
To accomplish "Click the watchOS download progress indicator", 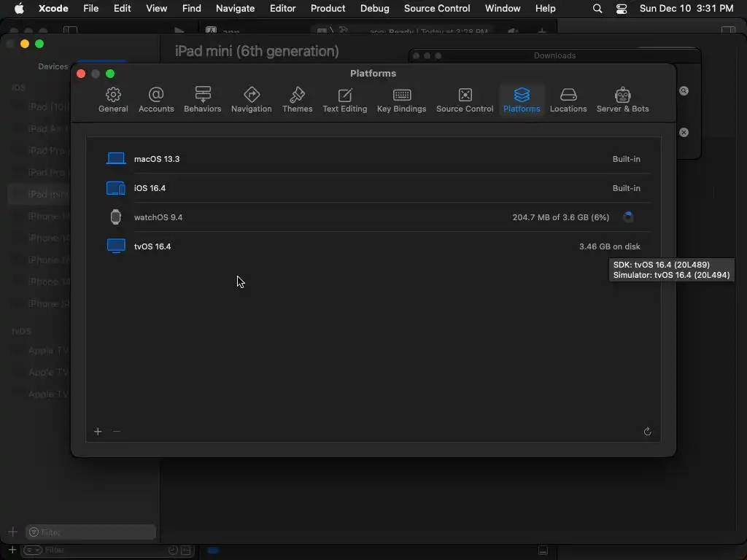I will (628, 217).
